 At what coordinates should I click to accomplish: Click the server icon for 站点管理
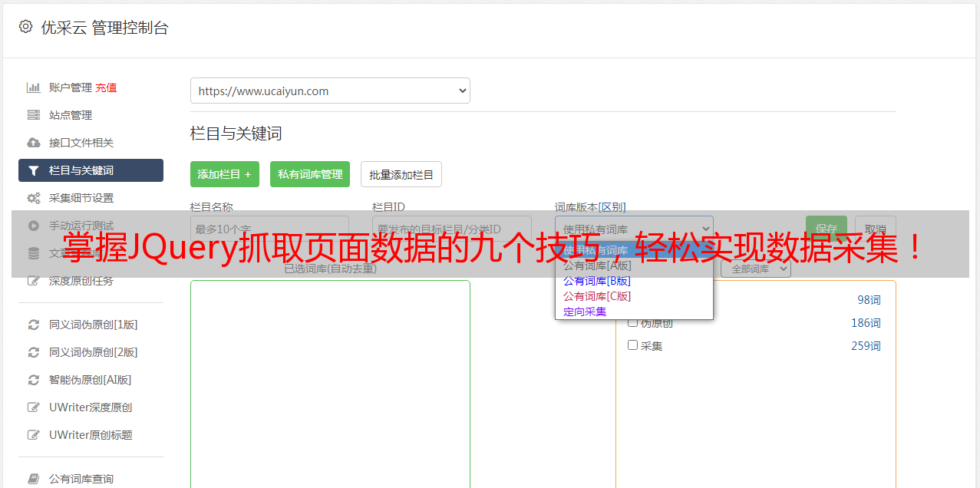pos(34,115)
